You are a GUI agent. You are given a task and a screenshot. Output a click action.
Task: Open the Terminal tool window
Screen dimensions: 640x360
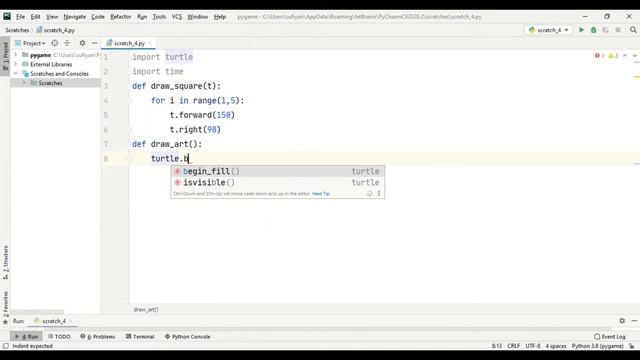tap(140, 336)
